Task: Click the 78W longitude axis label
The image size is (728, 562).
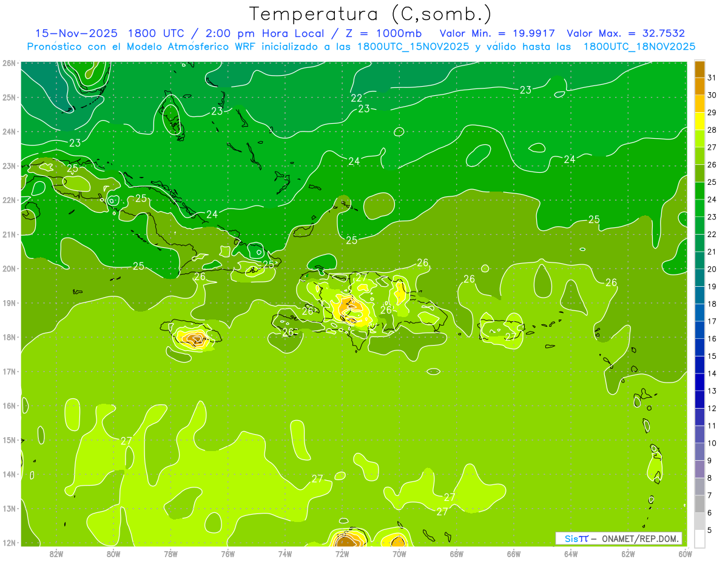Action: coord(170,554)
